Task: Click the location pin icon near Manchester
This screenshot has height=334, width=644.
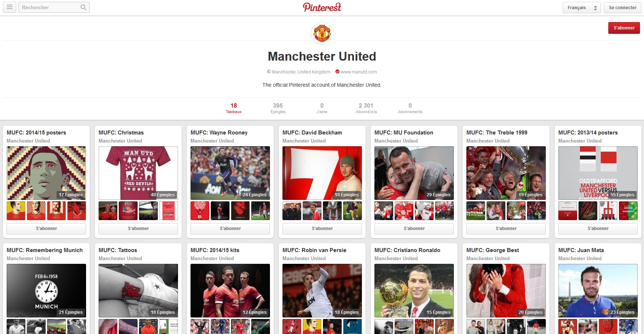Action: pos(269,72)
